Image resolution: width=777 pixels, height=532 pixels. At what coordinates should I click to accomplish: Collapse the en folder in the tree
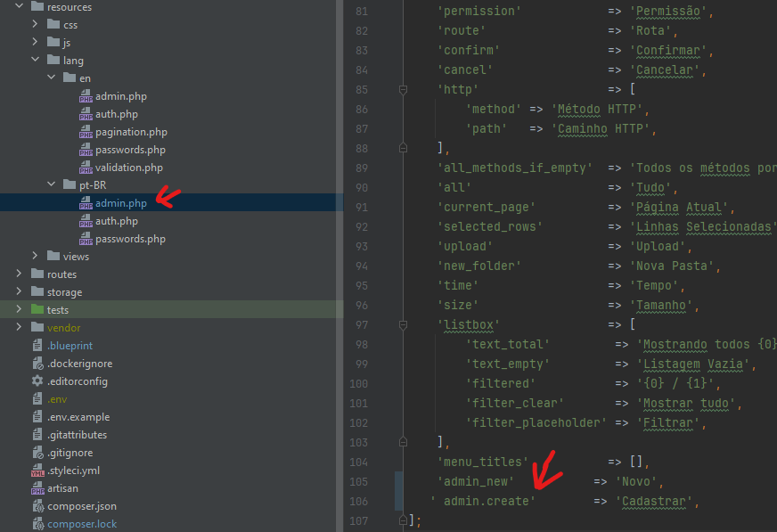click(x=52, y=78)
